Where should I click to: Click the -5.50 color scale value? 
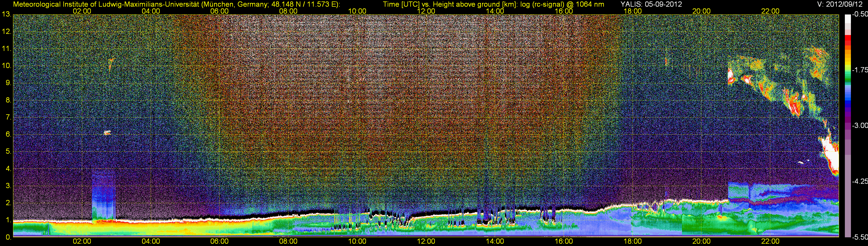coord(860,237)
